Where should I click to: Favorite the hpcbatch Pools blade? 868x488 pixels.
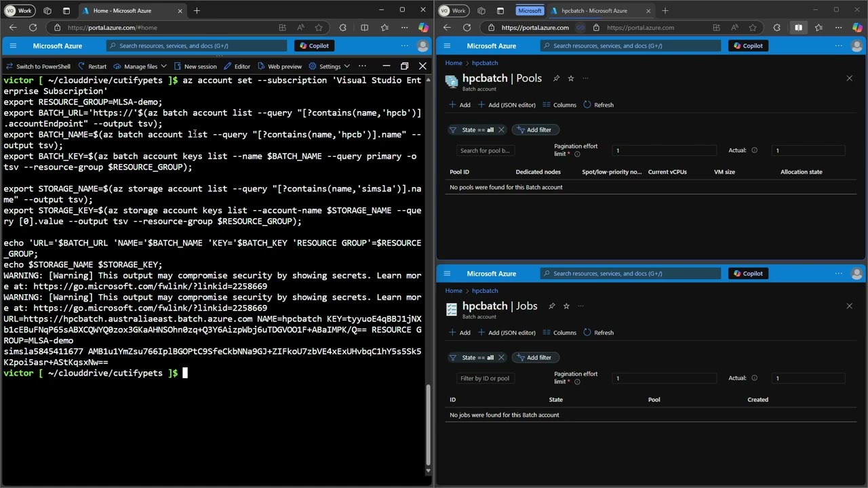coord(571,79)
